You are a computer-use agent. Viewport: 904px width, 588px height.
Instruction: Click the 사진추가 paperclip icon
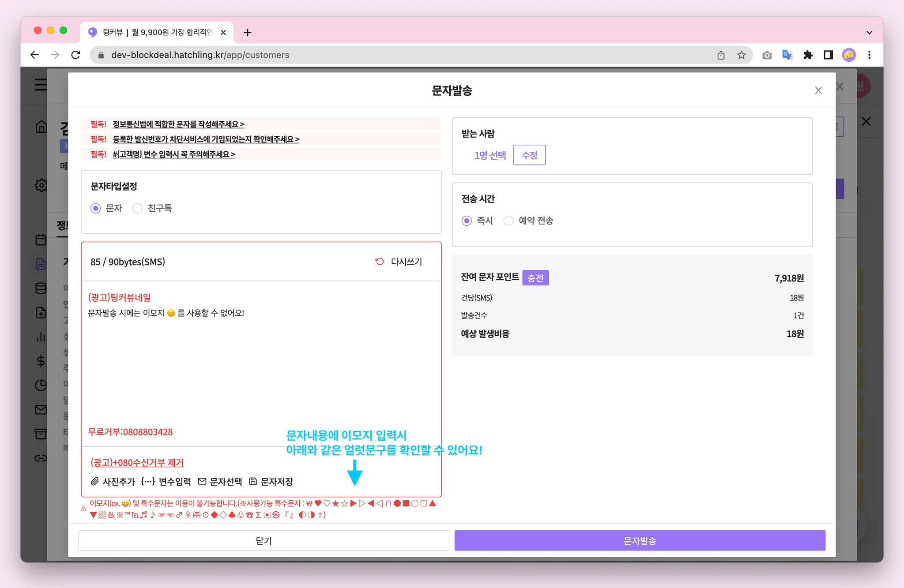point(95,481)
